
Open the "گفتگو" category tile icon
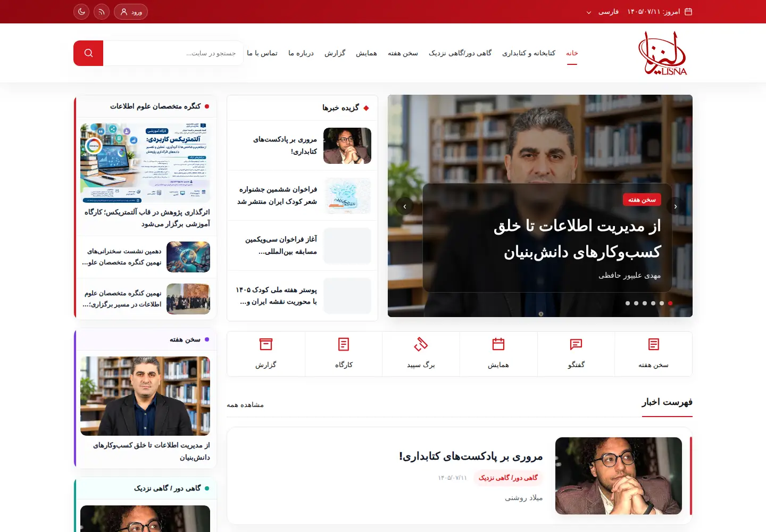[x=576, y=344]
